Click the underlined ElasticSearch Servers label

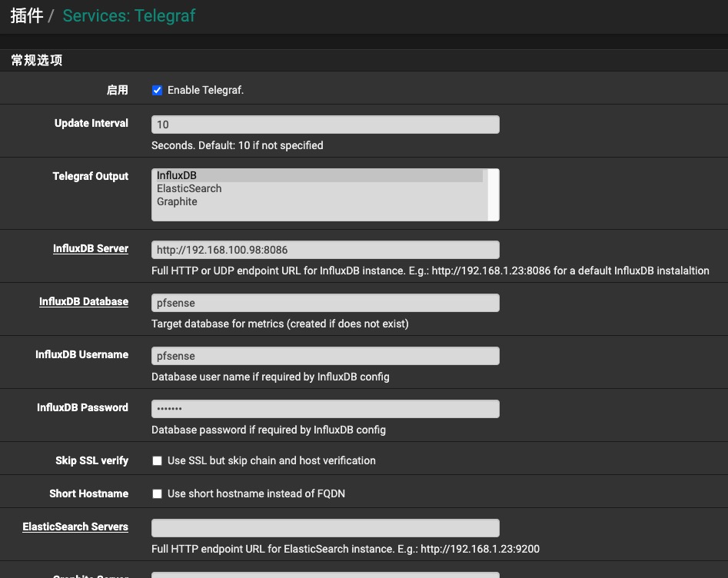(x=75, y=527)
